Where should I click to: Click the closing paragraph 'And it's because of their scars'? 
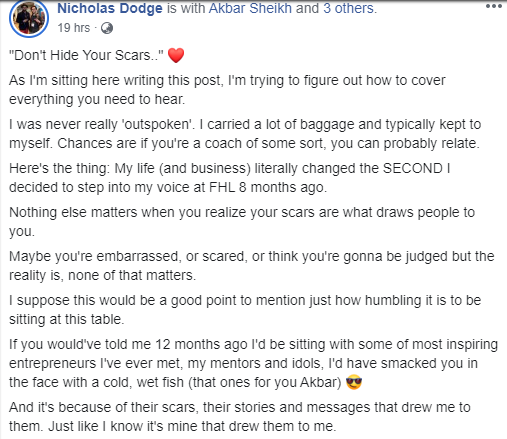[x=240, y=417]
